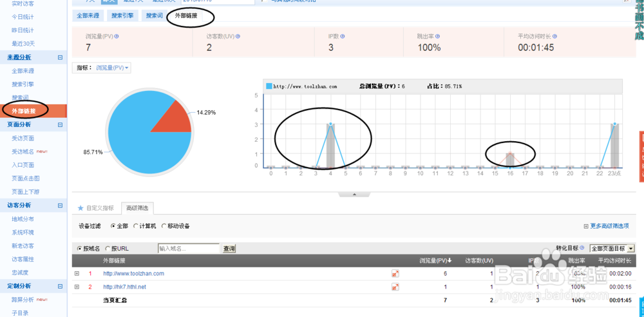Click help icon next to 转化目标
The image size is (644, 317).
[x=582, y=248]
